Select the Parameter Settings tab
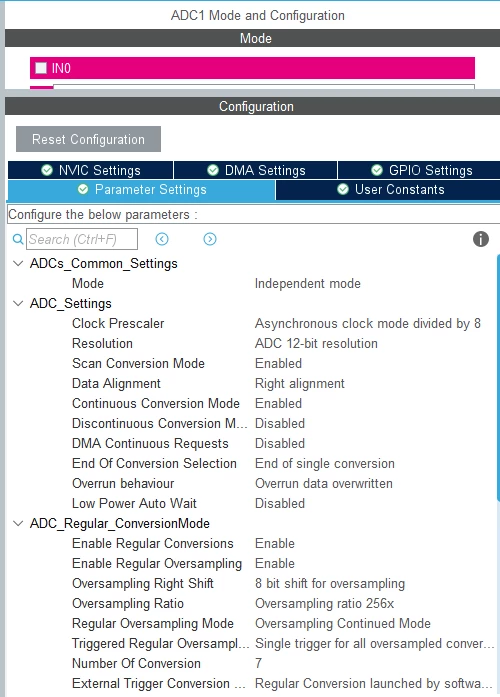The width and height of the screenshot is (500, 697). click(x=142, y=189)
